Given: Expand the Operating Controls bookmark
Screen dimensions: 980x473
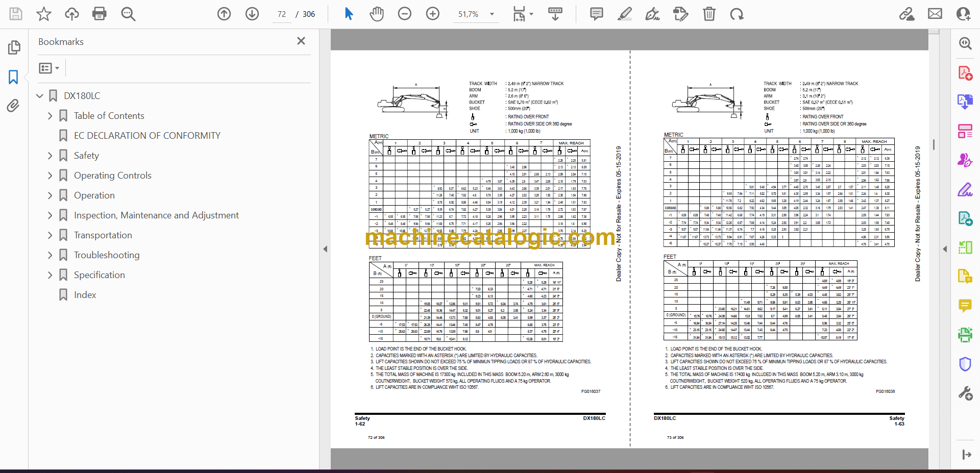Looking at the screenshot, I should click(50, 176).
